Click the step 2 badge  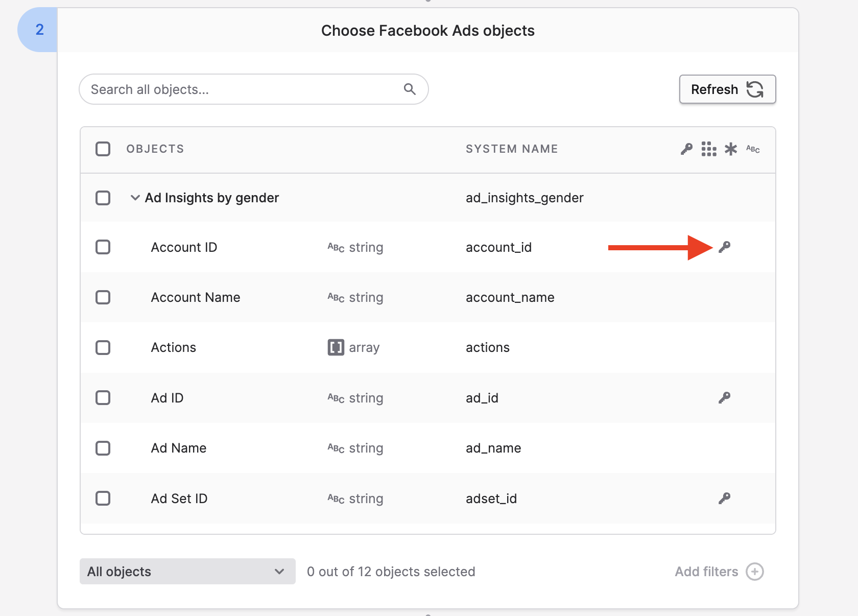point(38,30)
